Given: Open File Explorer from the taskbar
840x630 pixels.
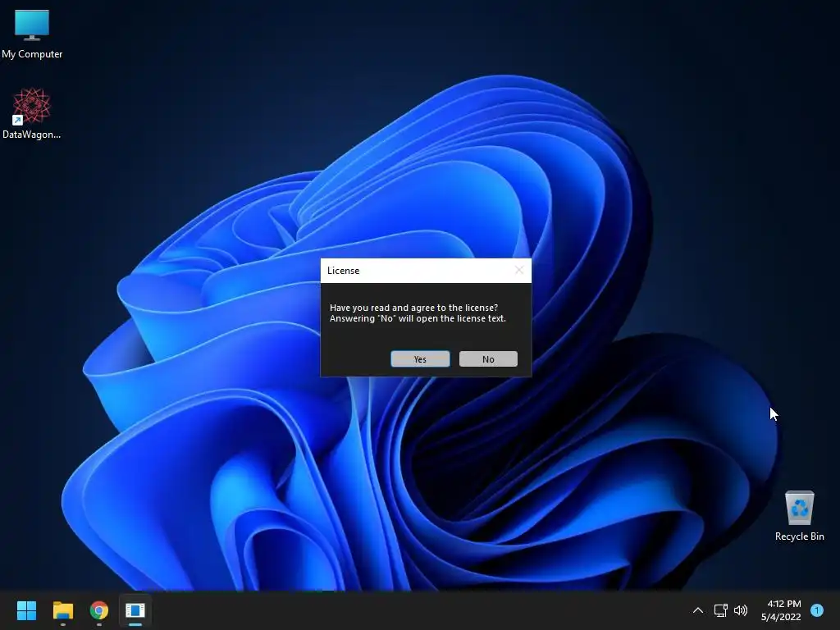Looking at the screenshot, I should (62, 610).
